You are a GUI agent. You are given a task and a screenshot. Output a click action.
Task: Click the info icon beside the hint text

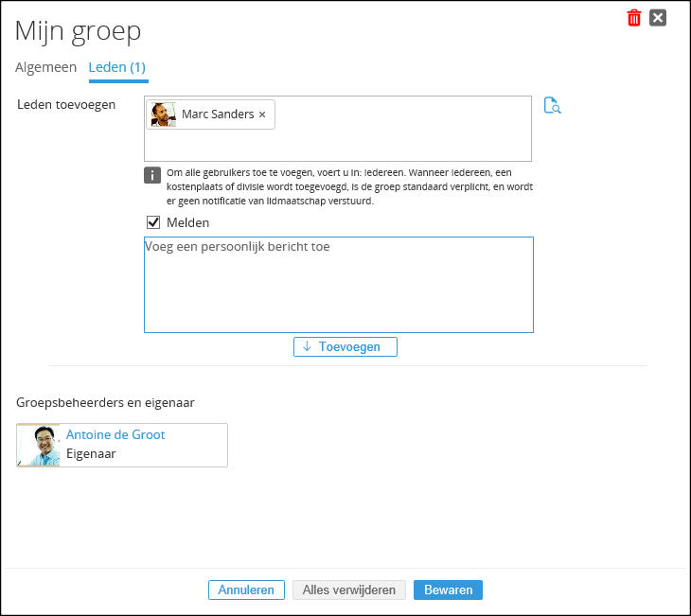(152, 175)
